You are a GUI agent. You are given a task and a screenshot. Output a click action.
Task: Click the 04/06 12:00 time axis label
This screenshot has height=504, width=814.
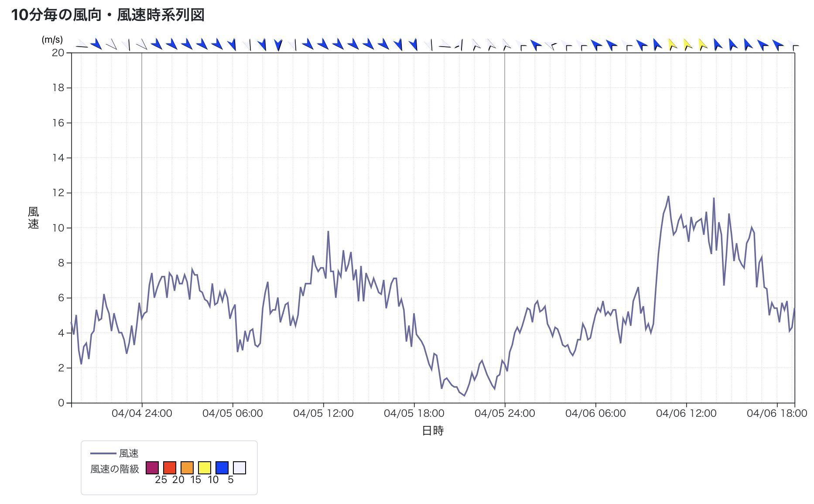tap(686, 413)
